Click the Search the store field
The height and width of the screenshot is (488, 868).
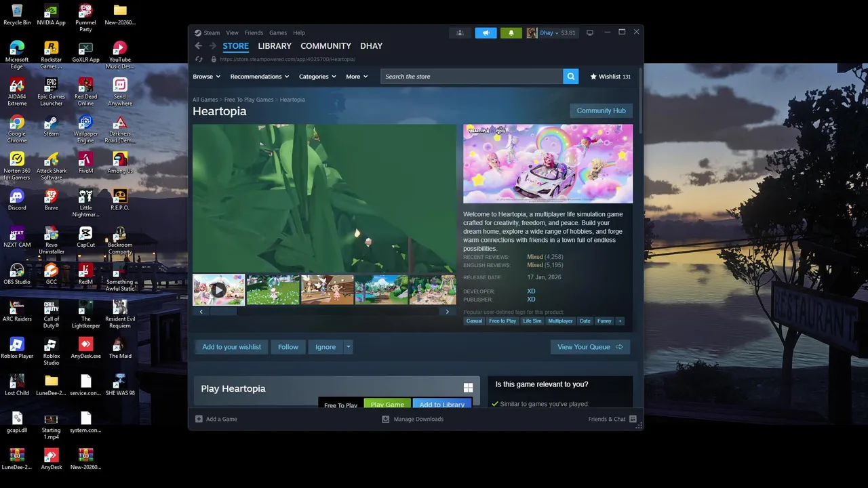click(x=471, y=77)
